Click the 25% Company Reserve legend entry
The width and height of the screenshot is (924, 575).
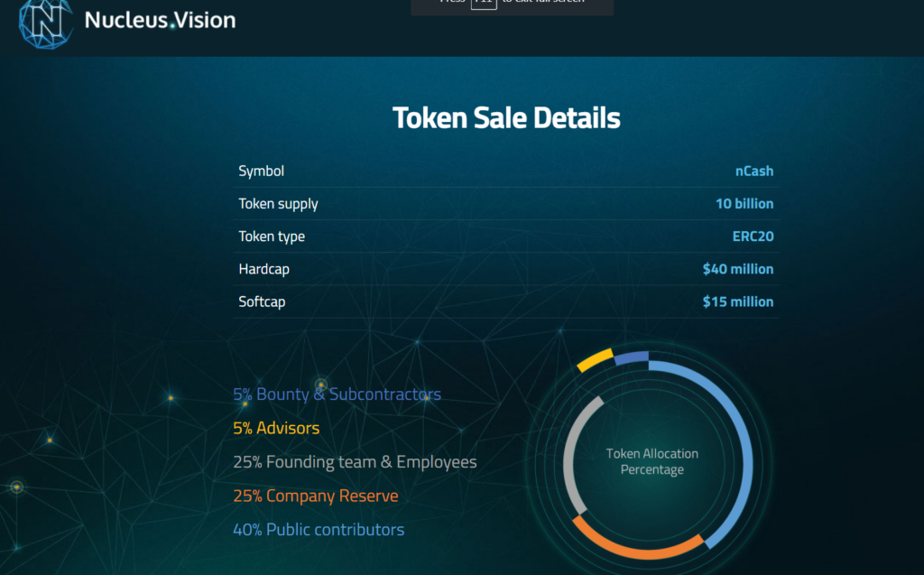coord(316,496)
